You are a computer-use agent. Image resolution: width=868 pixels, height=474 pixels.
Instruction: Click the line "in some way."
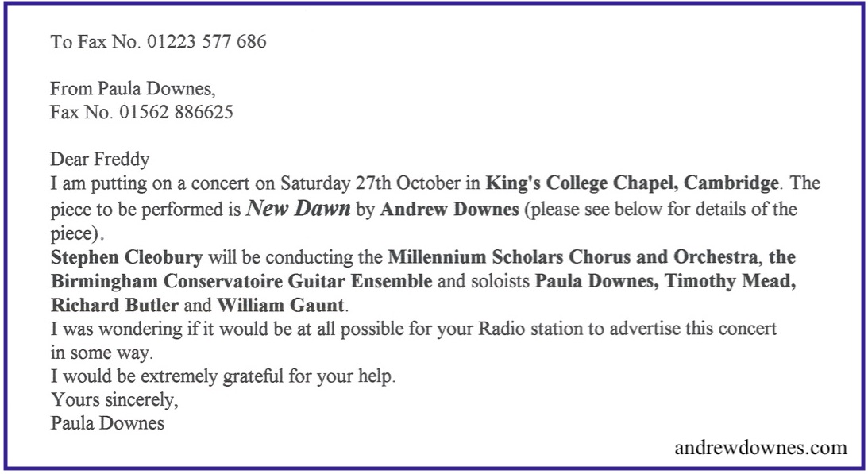102,353
